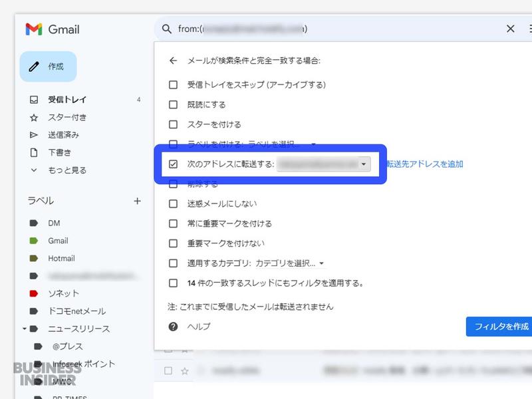
Task: Click the olive Hotmail label tag icon
Action: (34, 259)
